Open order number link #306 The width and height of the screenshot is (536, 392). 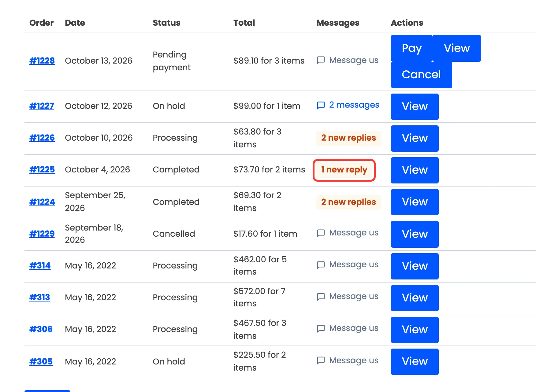[x=41, y=329]
